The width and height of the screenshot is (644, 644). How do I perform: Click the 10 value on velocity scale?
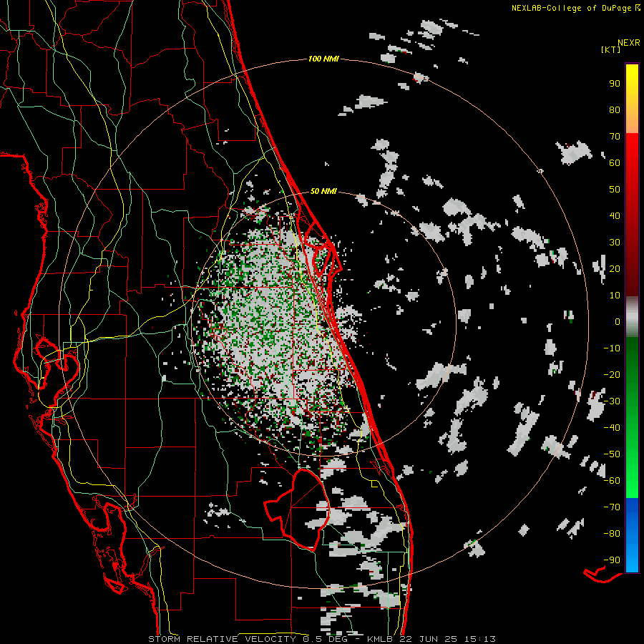[615, 296]
